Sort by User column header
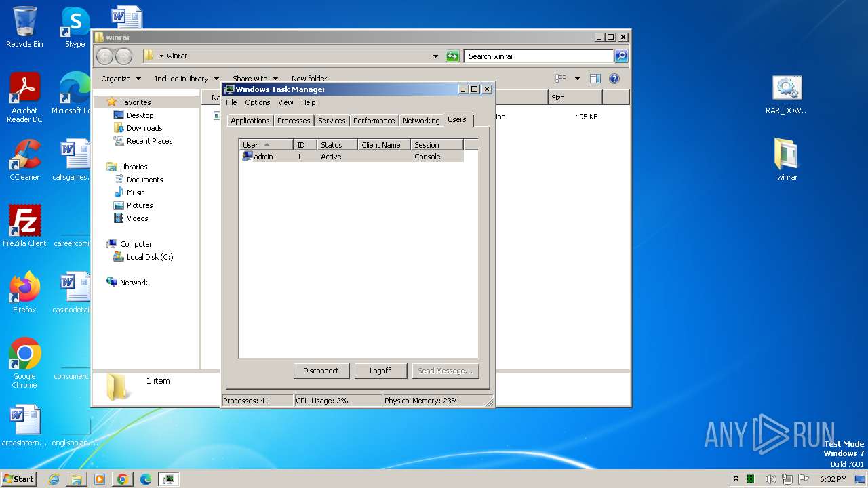Screen dimensions: 868x488 267,144
